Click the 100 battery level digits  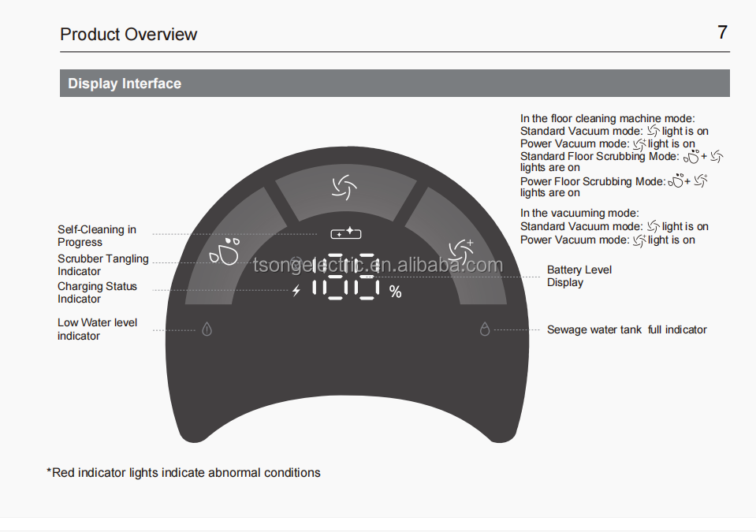click(x=346, y=277)
